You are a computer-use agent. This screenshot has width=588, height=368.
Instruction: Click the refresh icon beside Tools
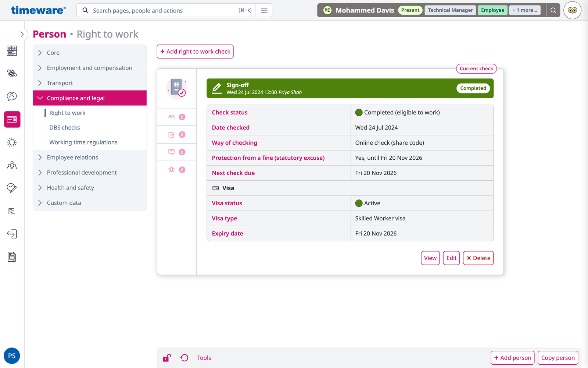[184, 358]
